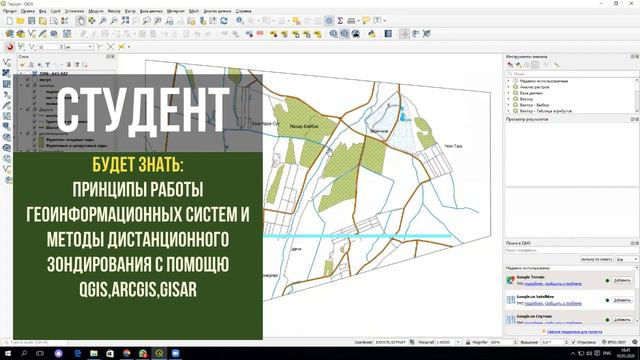Click the coordinate field in status bar
640x360 pixels.
[391, 342]
